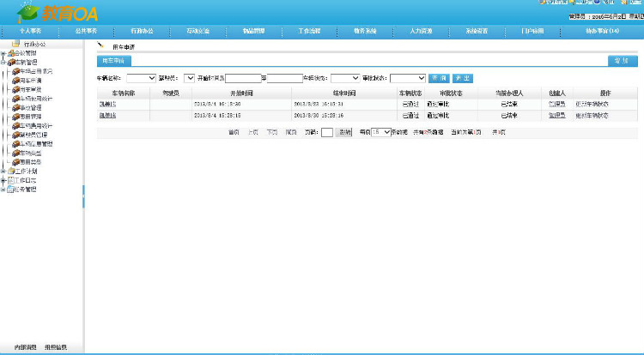Viewport: 644px width, 355px height.
Task: Select the 费用管理 sidebar icon
Action: coord(15,117)
